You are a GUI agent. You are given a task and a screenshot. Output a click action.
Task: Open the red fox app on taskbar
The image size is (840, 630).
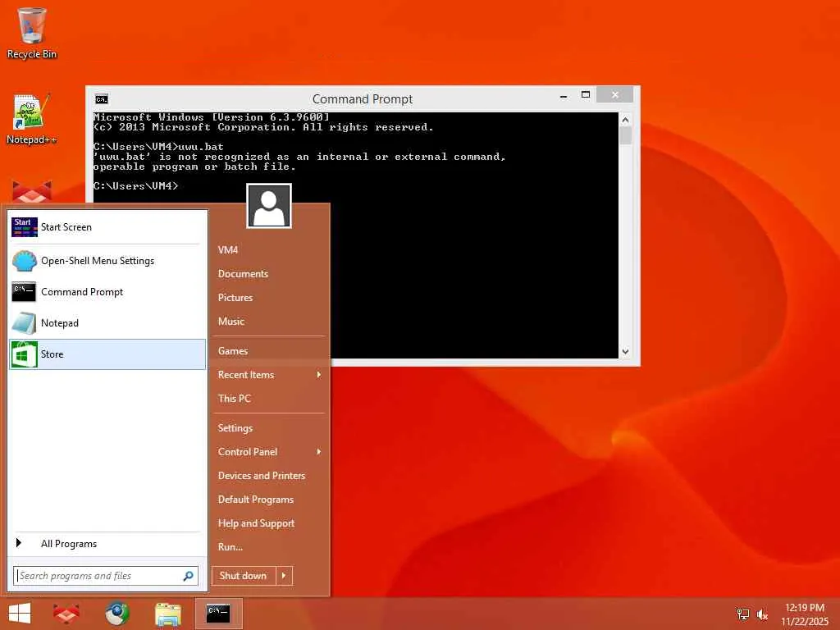66,614
